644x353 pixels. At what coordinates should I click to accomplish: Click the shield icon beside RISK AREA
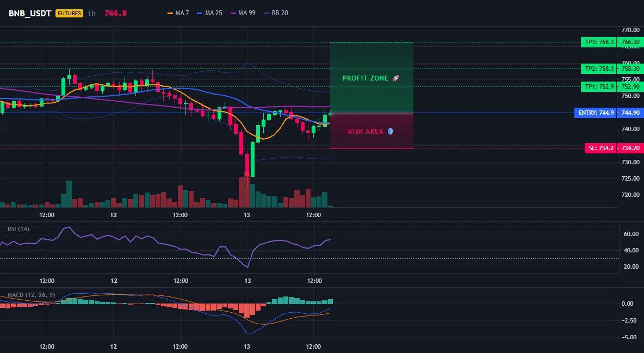[x=390, y=132]
